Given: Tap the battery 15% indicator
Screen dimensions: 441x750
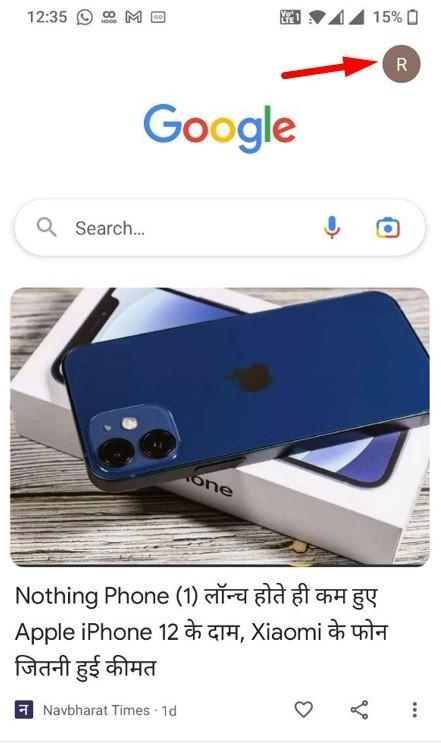Looking at the screenshot, I should coord(396,17).
